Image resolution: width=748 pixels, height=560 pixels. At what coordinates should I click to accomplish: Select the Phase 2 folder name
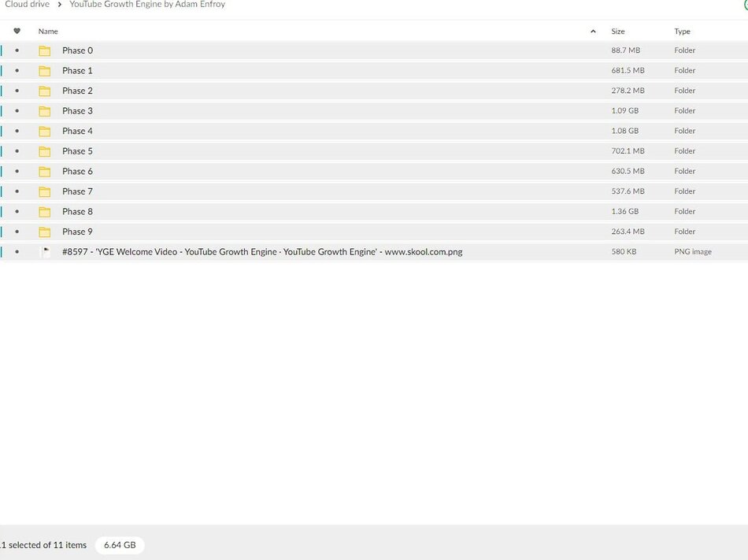point(77,91)
